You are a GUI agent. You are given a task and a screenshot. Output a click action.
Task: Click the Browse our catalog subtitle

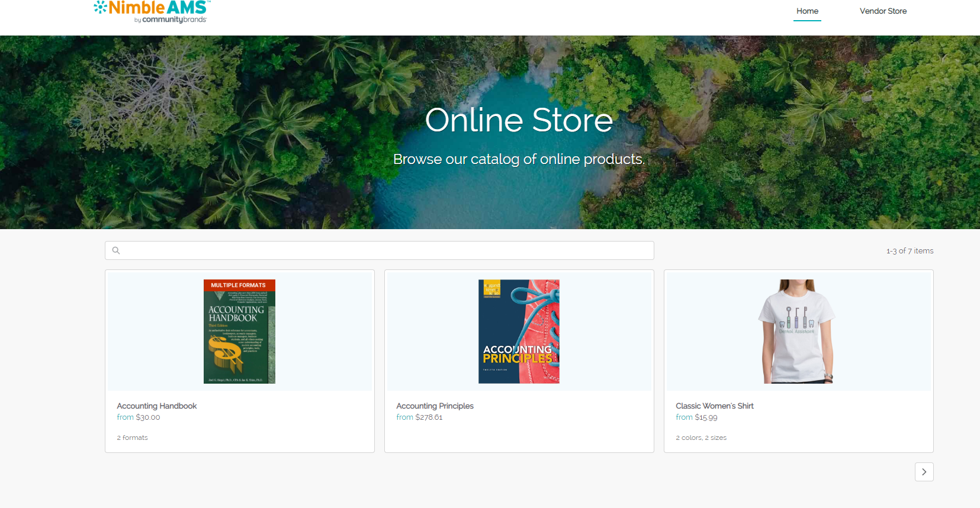click(519, 159)
